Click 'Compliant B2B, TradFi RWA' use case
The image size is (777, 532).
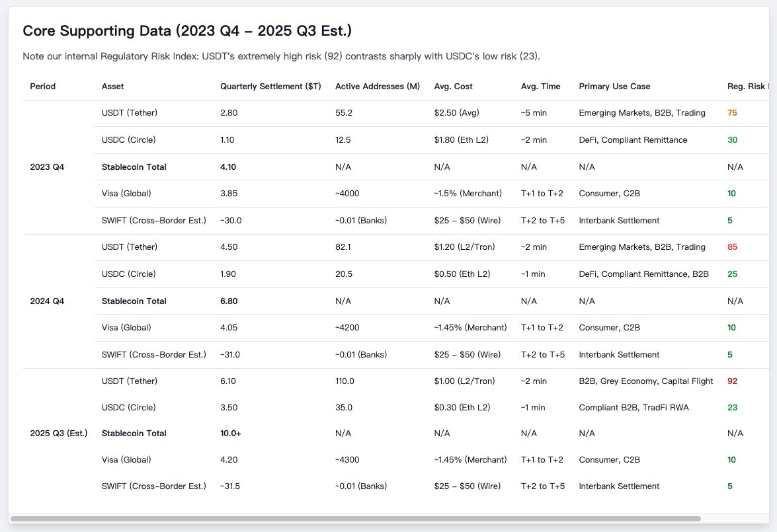(634, 408)
